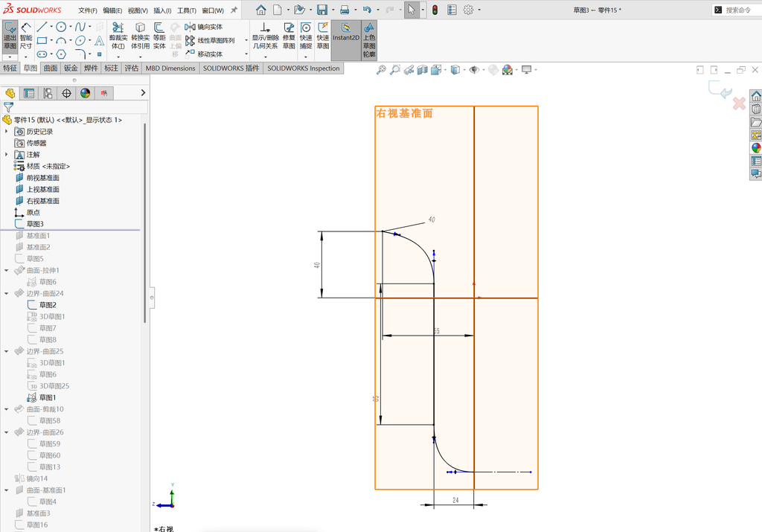Click Convert Entities (转换实体引用)
762x532 pixels.
tap(141, 36)
